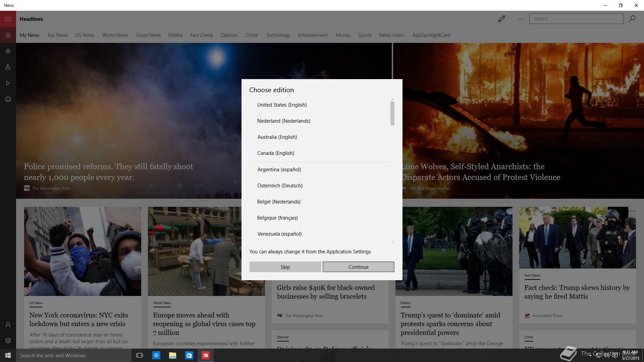Go to Home in the sidebar
This screenshot has height=362, width=644.
point(8,35)
